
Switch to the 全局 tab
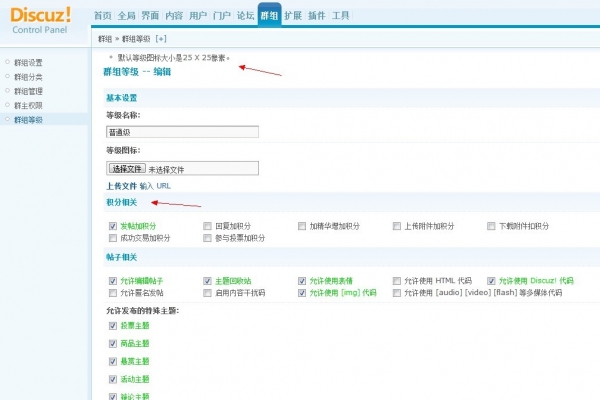[126, 16]
